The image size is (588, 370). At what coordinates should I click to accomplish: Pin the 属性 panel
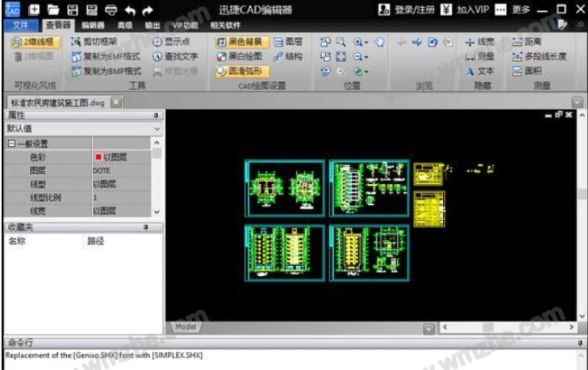pos(156,116)
